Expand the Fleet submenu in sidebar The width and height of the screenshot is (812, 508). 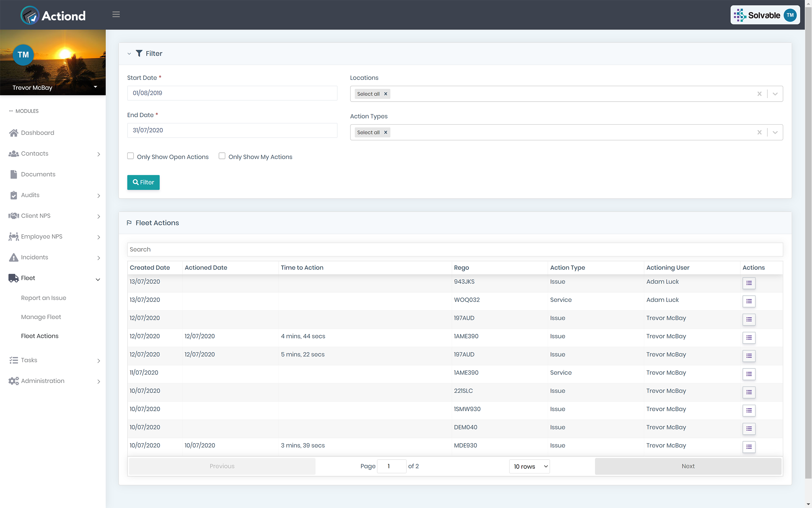tap(98, 278)
